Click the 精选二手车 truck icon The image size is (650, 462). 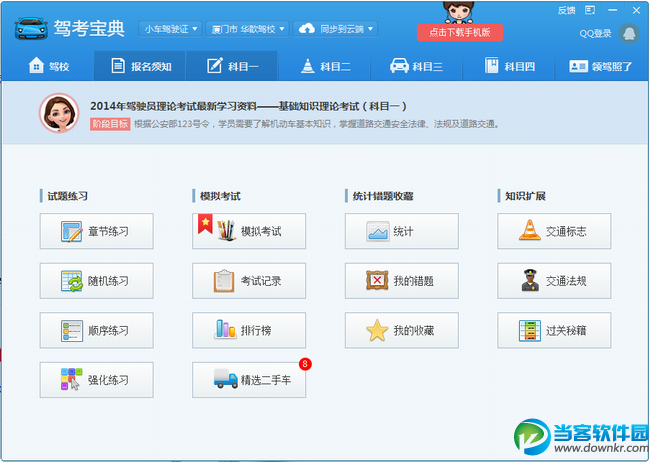click(x=226, y=379)
